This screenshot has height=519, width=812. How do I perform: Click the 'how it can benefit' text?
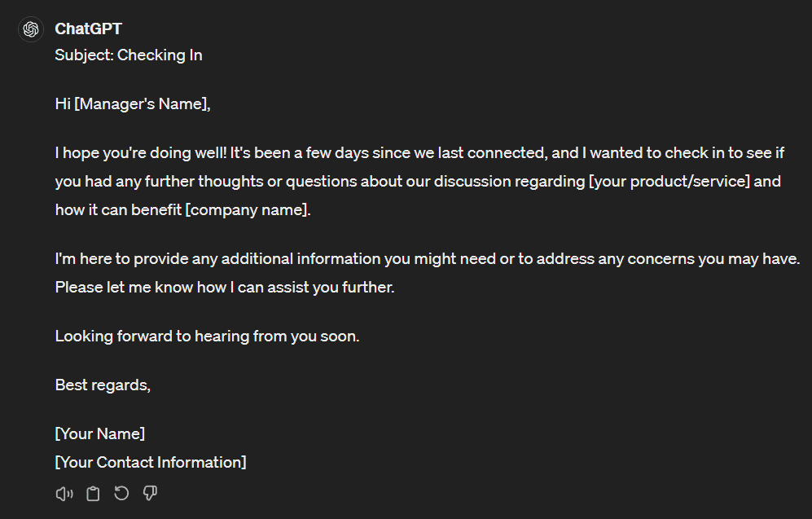118,209
